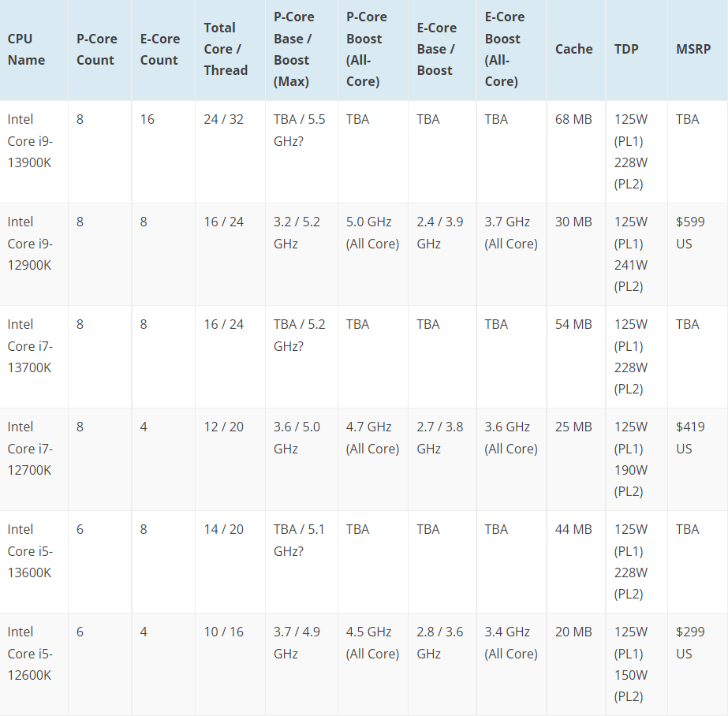Select the '30 MB' cache value
Viewport: 728px width, 716px height.
point(573,222)
